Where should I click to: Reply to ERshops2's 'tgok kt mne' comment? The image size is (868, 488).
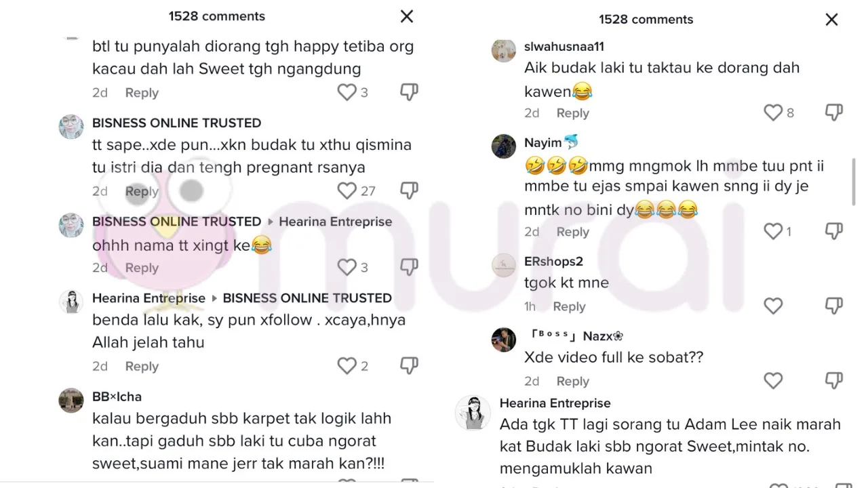(x=569, y=307)
